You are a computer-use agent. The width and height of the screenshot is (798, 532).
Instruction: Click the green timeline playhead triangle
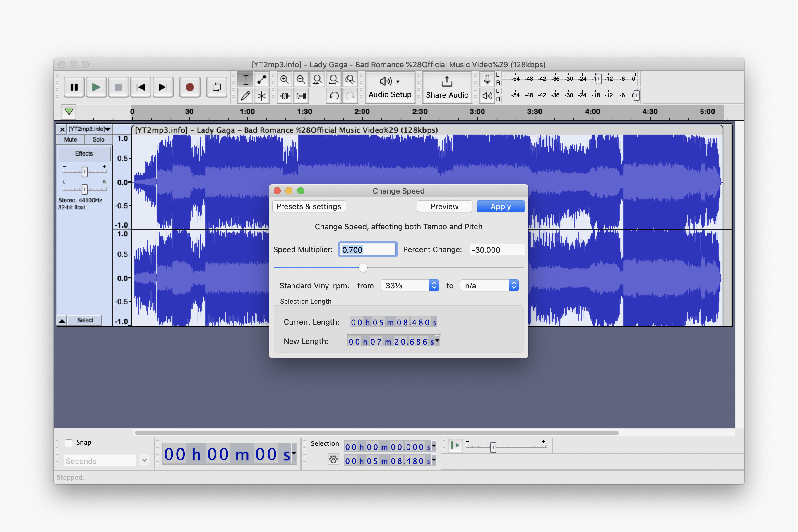[69, 111]
